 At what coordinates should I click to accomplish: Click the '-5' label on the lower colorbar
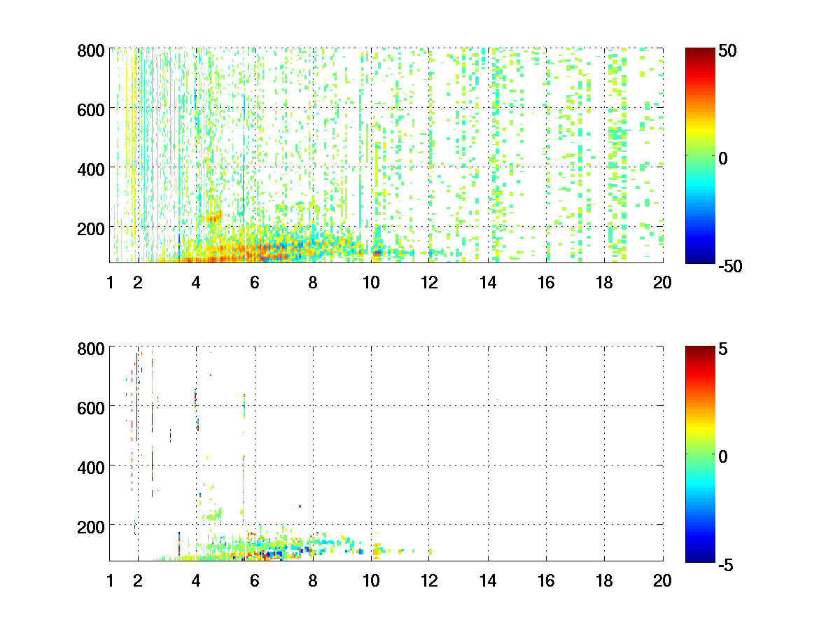click(727, 564)
